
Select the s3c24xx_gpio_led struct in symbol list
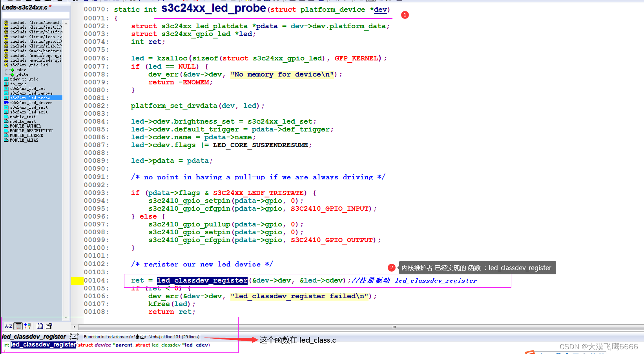(26, 65)
